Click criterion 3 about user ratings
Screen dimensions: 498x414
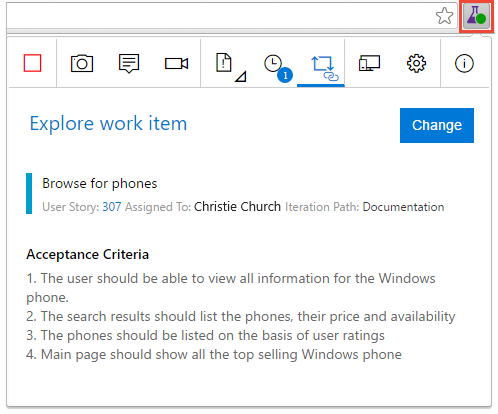point(205,335)
